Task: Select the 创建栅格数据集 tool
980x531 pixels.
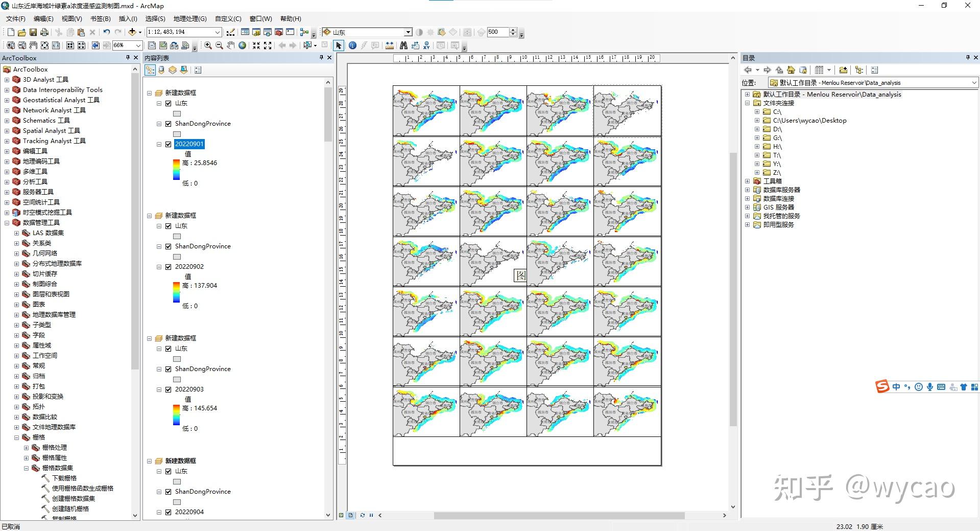Action: coord(74,499)
